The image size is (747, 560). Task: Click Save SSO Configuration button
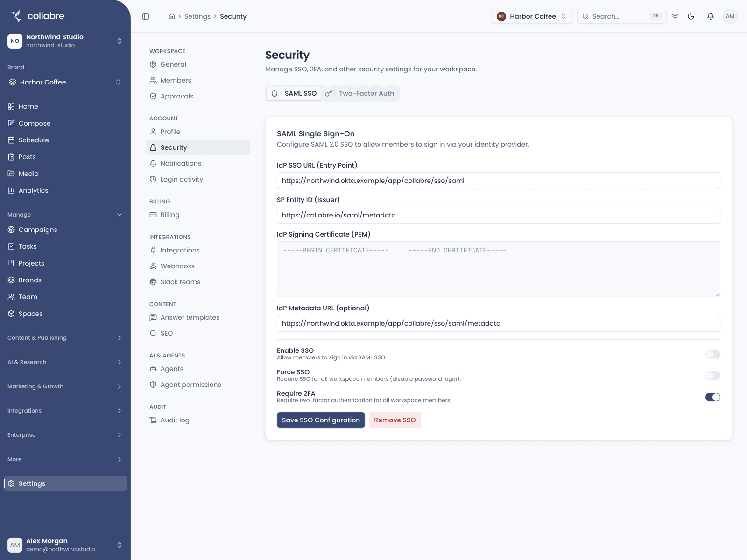point(321,420)
